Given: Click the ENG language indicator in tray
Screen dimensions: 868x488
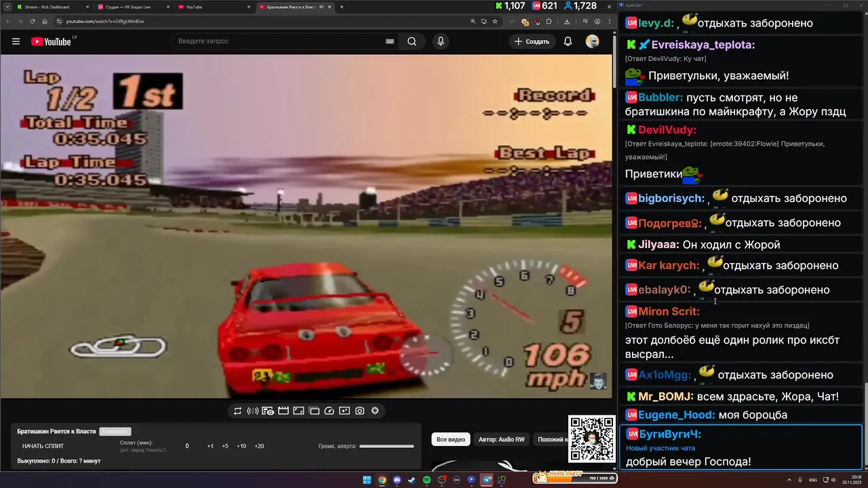Looking at the screenshot, I should [x=813, y=480].
